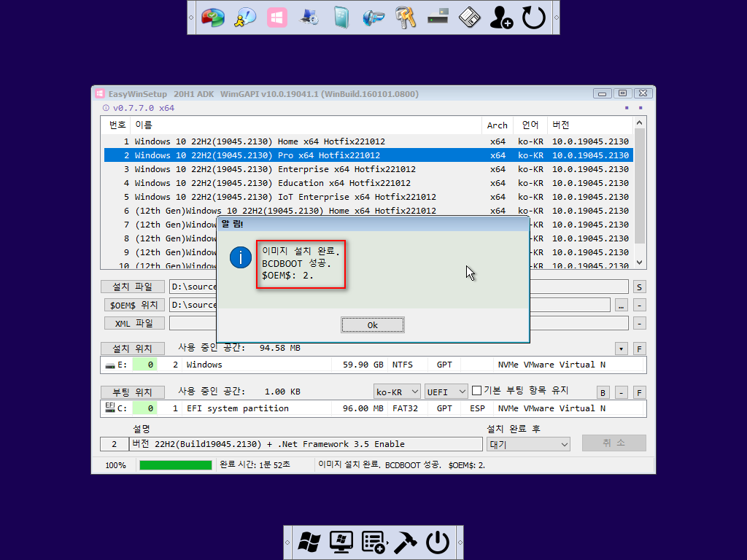Click the E: drive icon in install location

tap(110, 365)
